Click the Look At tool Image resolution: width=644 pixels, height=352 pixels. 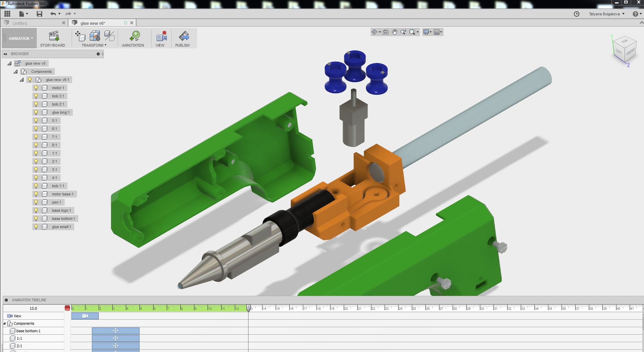coord(386,32)
